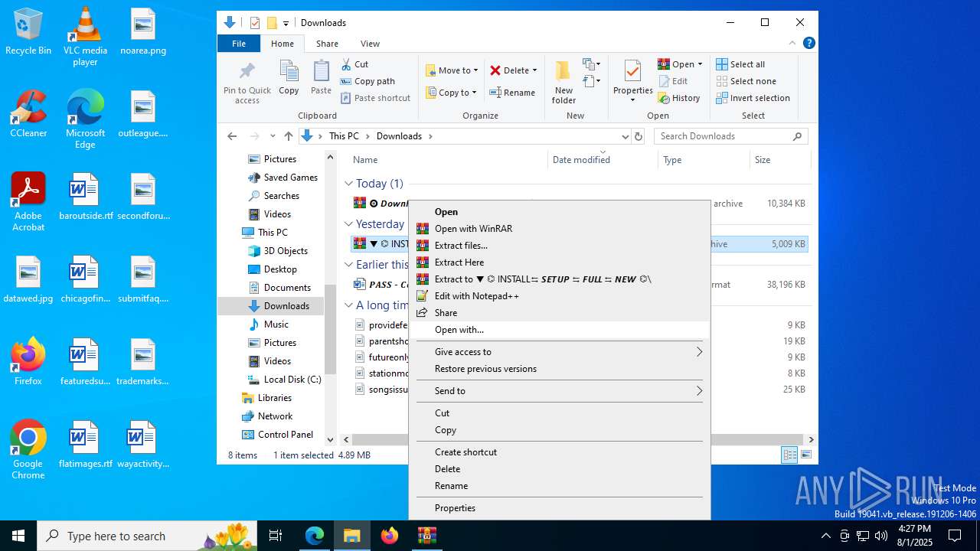Choose Extract Here from context menu
980x551 pixels.
(x=459, y=262)
